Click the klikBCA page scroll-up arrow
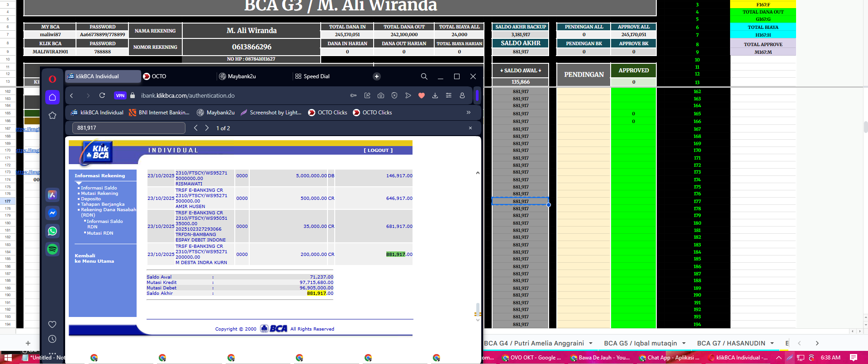The height and width of the screenshot is (364, 868). (478, 173)
